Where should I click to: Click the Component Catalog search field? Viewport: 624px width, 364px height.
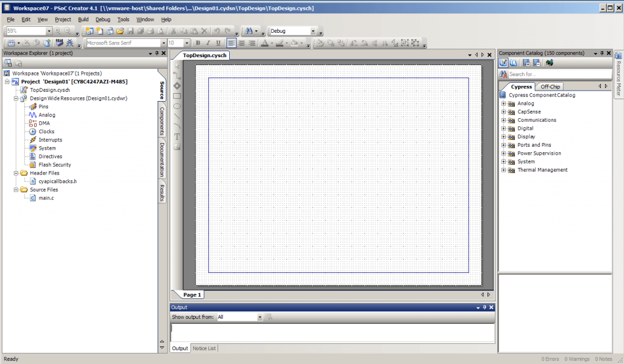pyautogui.click(x=559, y=74)
